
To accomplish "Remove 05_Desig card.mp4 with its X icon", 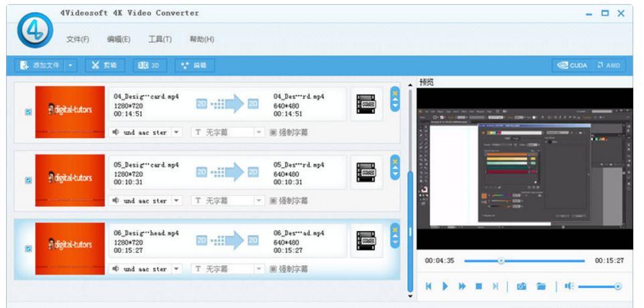I will [x=395, y=161].
